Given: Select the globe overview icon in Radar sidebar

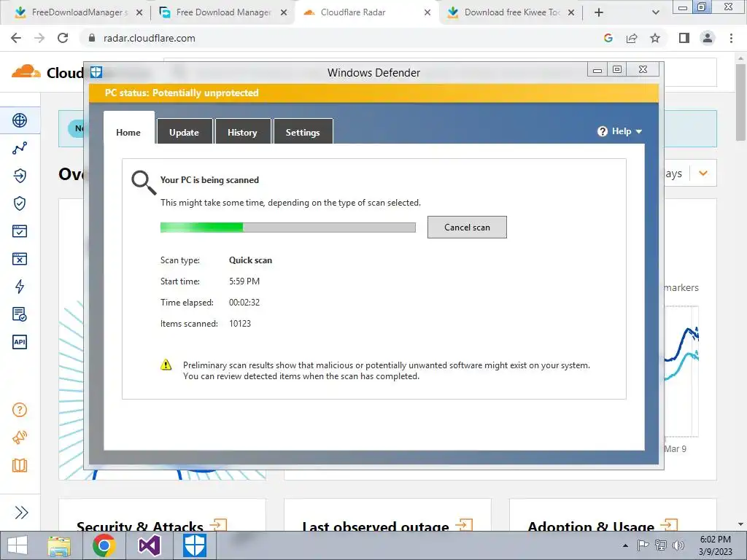Looking at the screenshot, I should (20, 120).
